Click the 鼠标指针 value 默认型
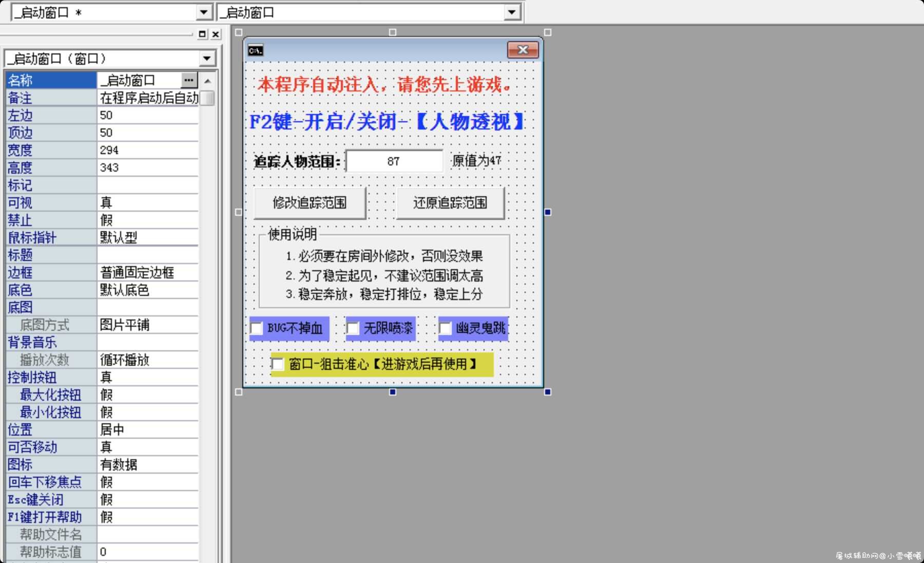 (x=148, y=237)
